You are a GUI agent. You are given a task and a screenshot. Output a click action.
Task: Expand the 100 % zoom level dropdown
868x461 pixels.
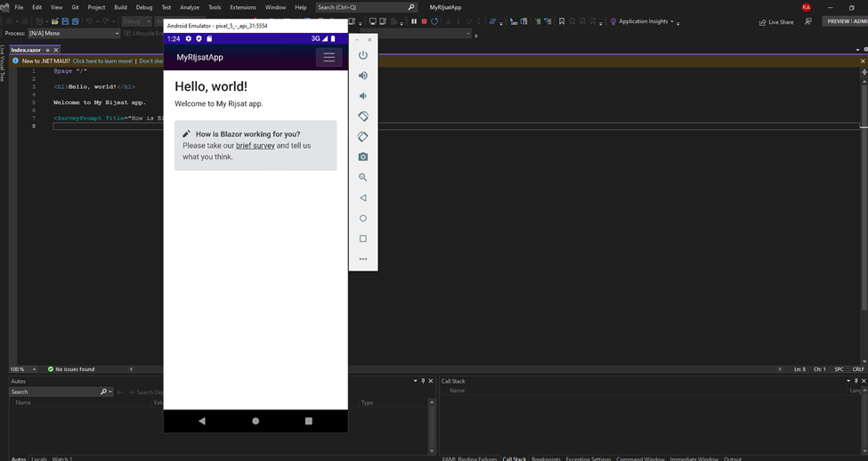[35, 369]
